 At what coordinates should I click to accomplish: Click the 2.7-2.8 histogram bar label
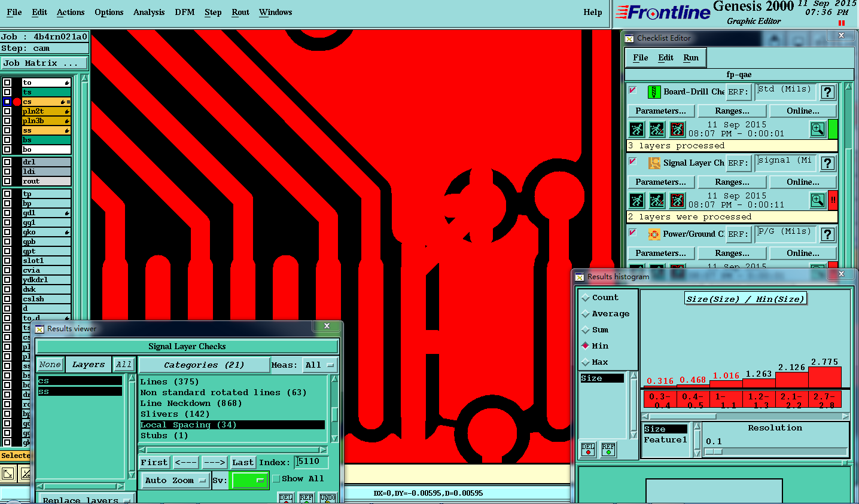825,400
